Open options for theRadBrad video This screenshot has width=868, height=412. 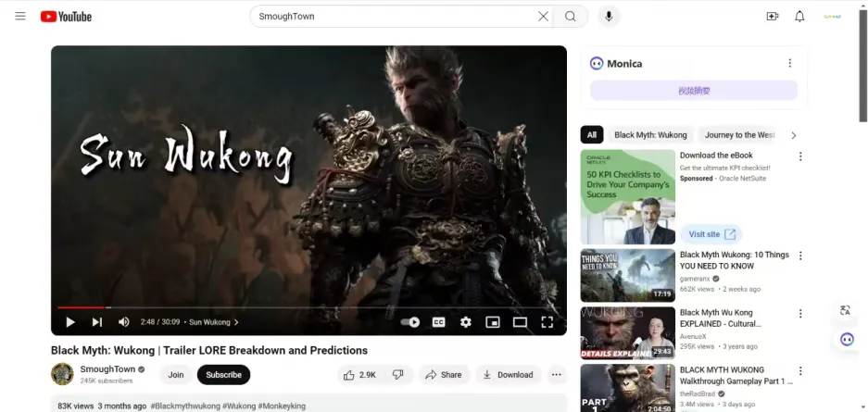pos(799,371)
